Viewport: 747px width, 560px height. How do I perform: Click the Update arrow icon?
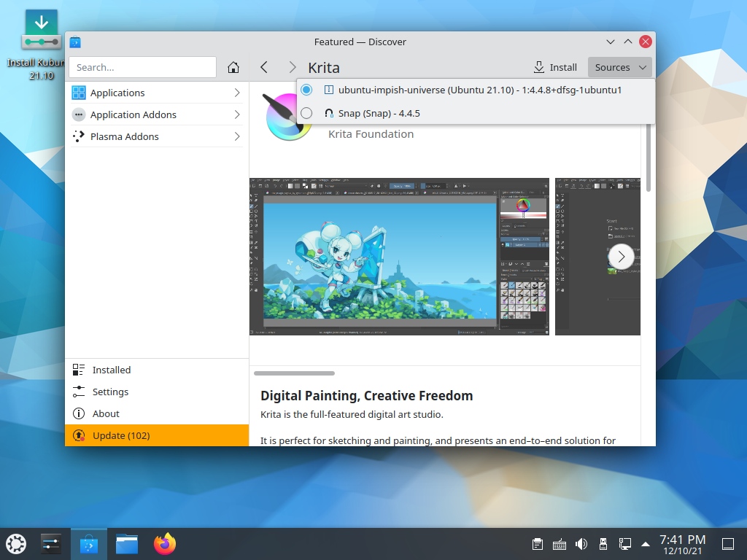[79, 435]
